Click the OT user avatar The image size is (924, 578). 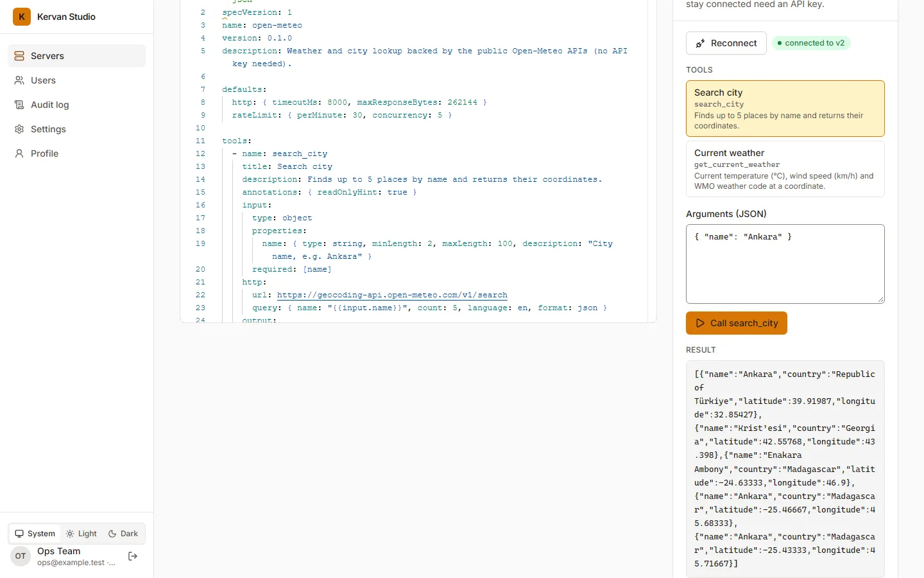[x=21, y=556]
